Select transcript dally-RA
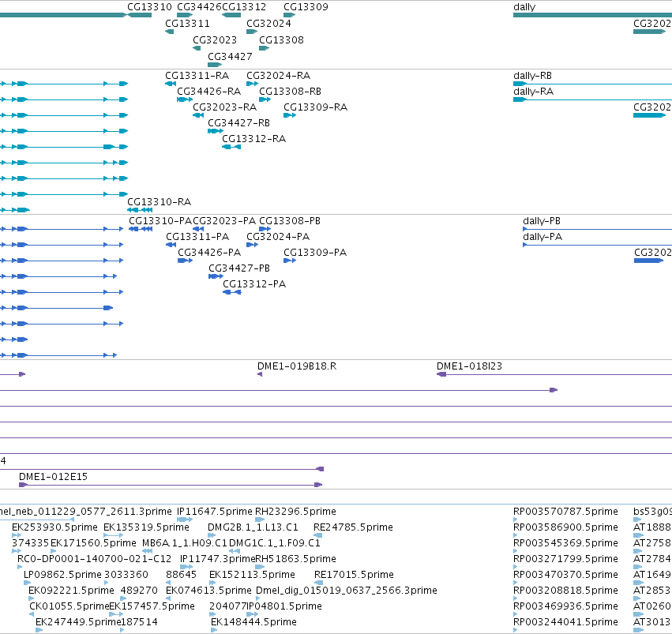This screenshot has height=634, width=672. (x=533, y=92)
